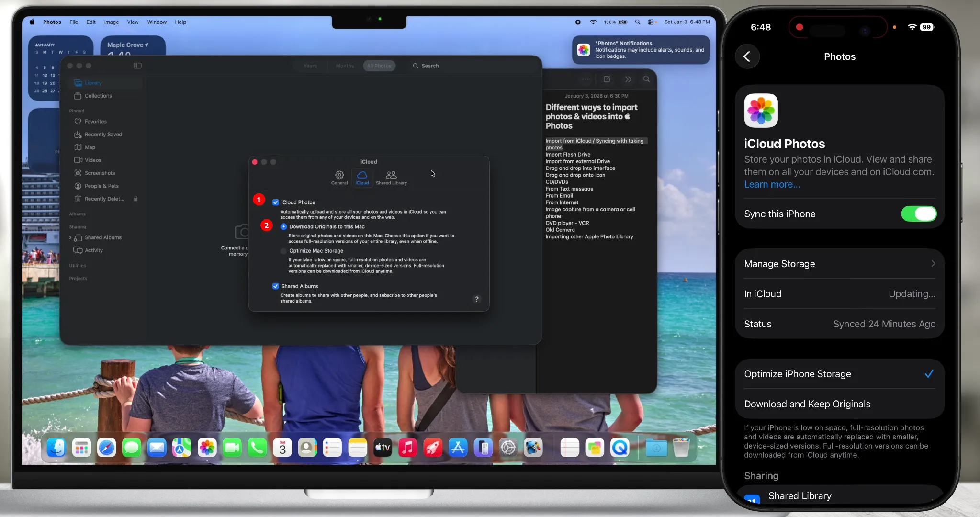
Task: Select Download Originals to this Mac
Action: (x=283, y=226)
